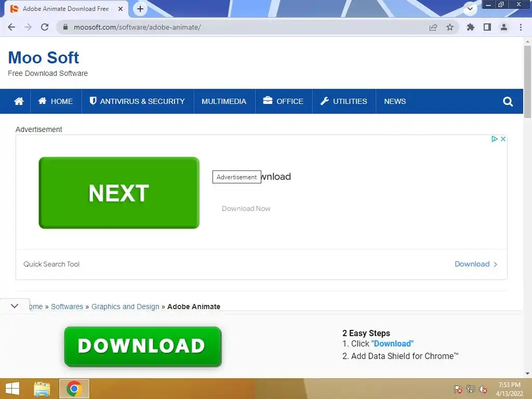Click the Download Now ad text
Screen dimensions: 532x399
click(246, 209)
